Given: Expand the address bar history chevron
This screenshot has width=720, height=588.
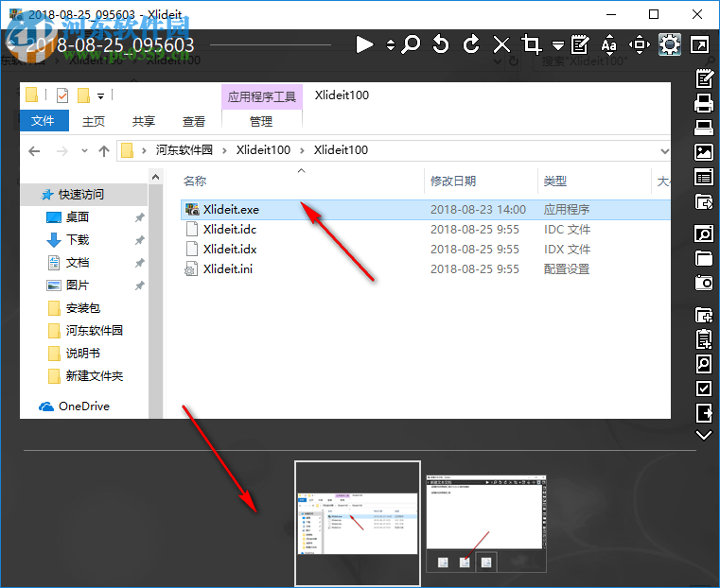Looking at the screenshot, I should pos(664,151).
